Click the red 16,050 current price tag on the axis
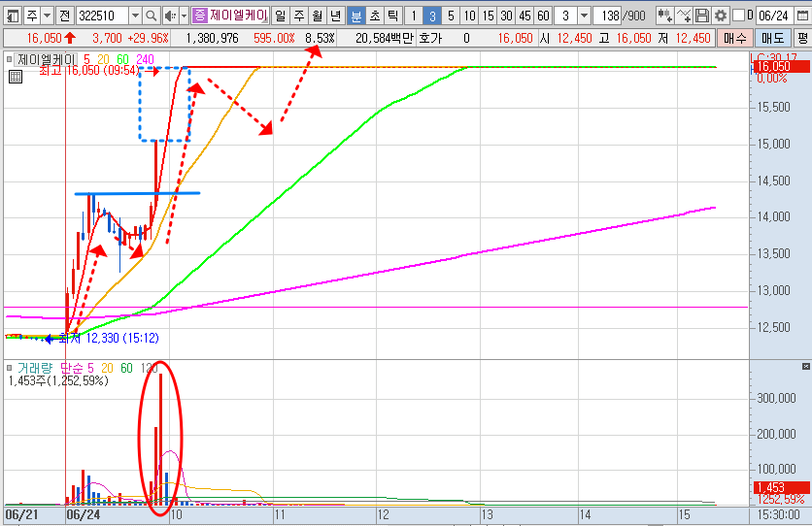Image resolution: width=812 pixels, height=526 pixels. [780, 66]
